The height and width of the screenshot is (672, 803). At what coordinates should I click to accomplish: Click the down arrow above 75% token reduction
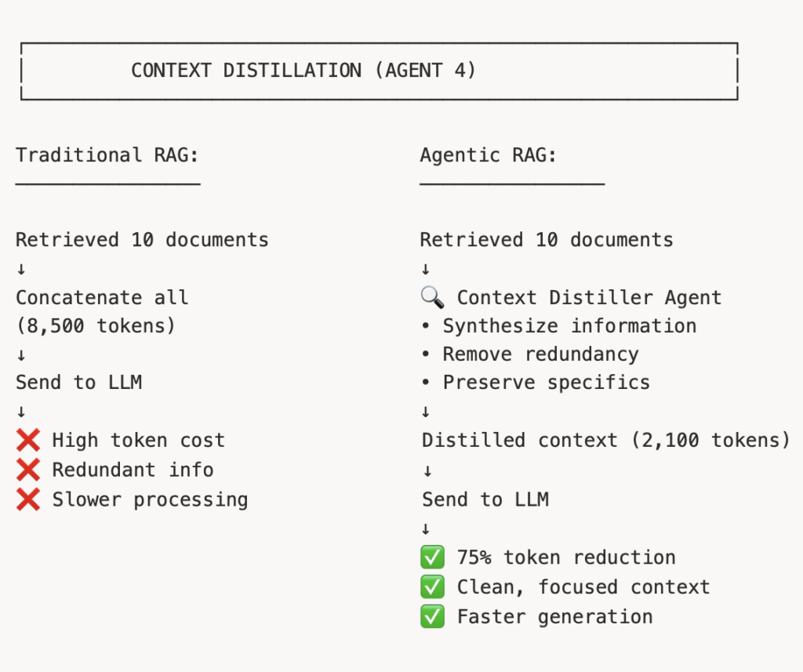pyautogui.click(x=425, y=529)
